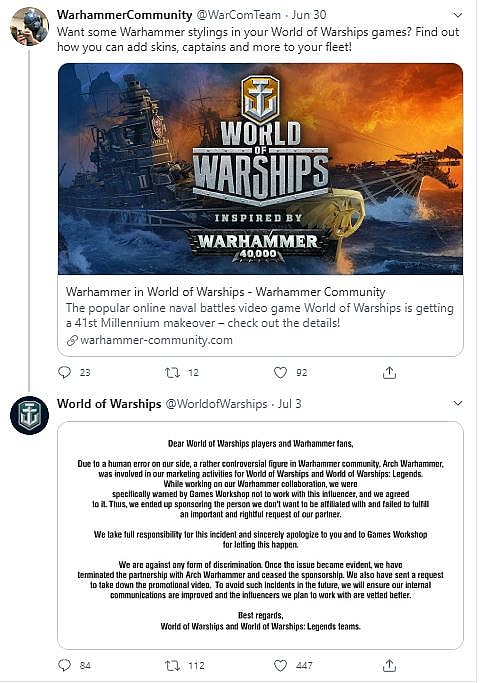Open the WarhammerCommunity profile avatar
The width and height of the screenshot is (487, 683).
coord(30,26)
